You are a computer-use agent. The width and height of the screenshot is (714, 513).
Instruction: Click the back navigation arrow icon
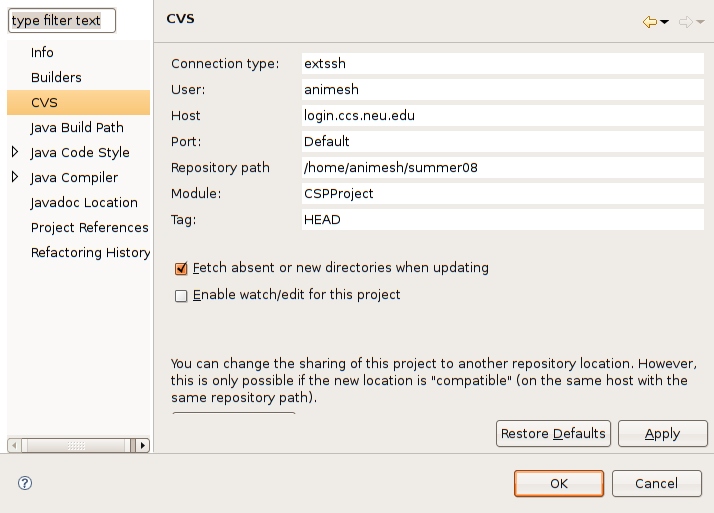point(650,22)
